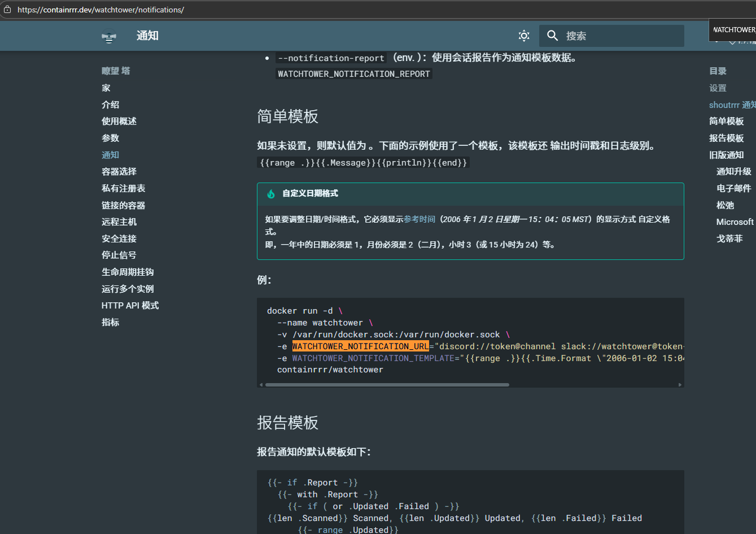Viewport: 756px width, 534px height.
Task: Click the {{- with .Report -}} code line
Action: pyautogui.click(x=328, y=494)
